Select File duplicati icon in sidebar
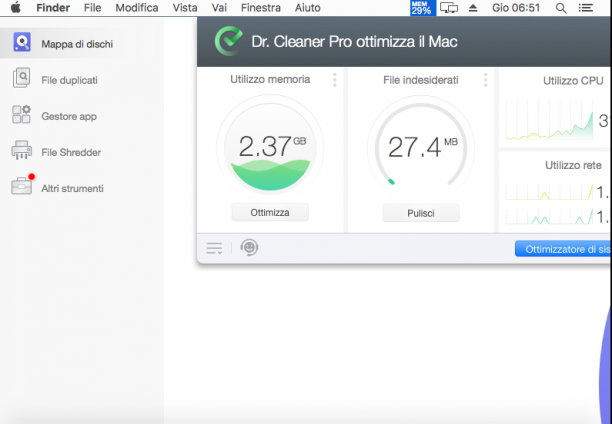612x424 pixels. 21,77
